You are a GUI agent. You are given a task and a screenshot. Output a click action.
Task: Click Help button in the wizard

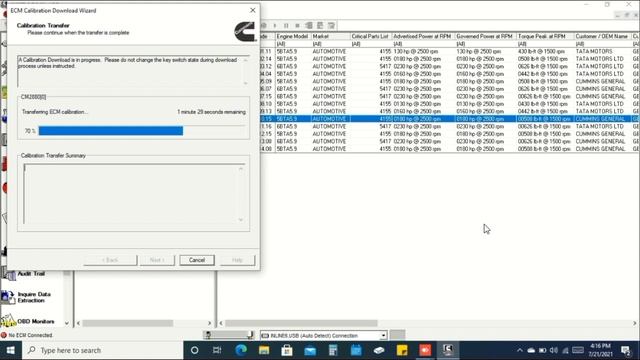(x=237, y=260)
